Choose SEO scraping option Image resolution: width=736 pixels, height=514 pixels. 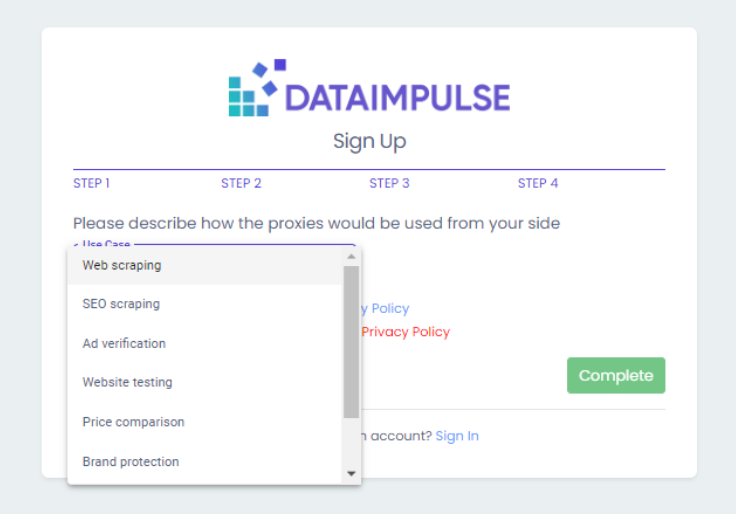205,304
